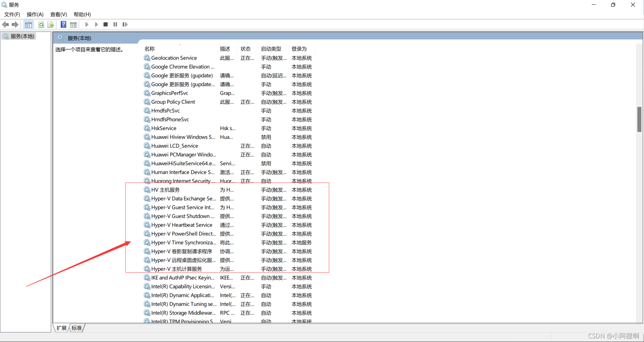This screenshot has height=342, width=644.
Task: Select Intel(R) Dynamic Tuning service
Action: [228, 304]
